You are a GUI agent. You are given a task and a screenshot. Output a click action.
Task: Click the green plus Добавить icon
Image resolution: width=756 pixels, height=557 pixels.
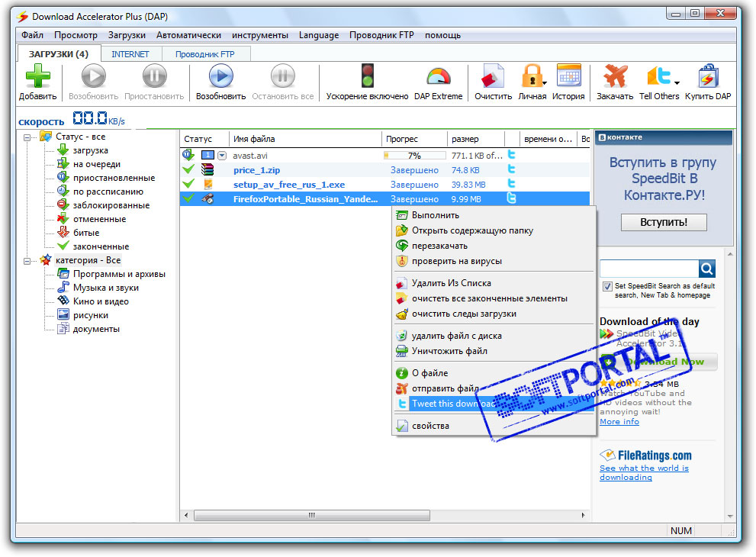pyautogui.click(x=37, y=76)
